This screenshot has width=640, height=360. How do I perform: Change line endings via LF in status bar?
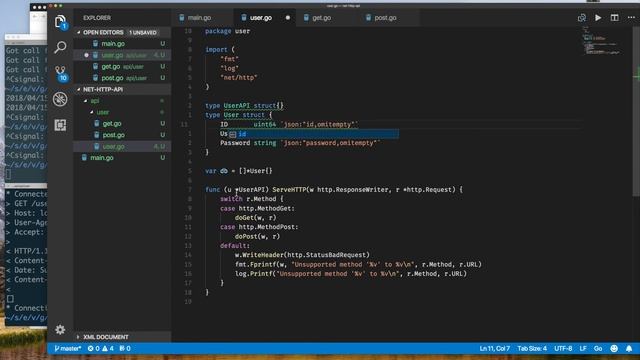(583, 348)
